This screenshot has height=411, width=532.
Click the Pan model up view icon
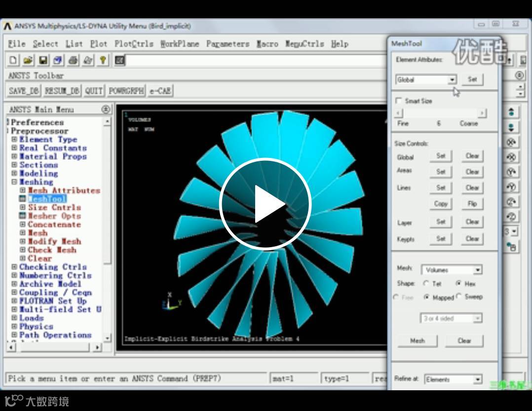click(x=511, y=112)
